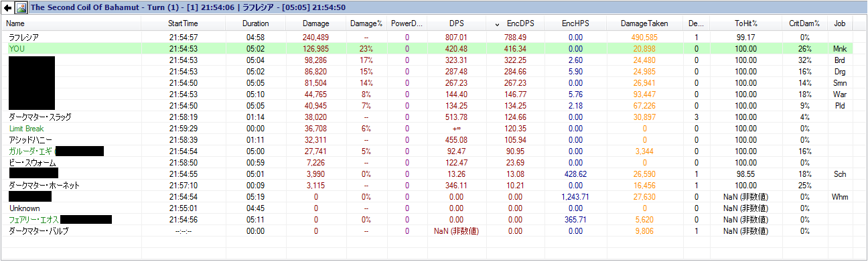Click the War job cell

pyautogui.click(x=840, y=94)
